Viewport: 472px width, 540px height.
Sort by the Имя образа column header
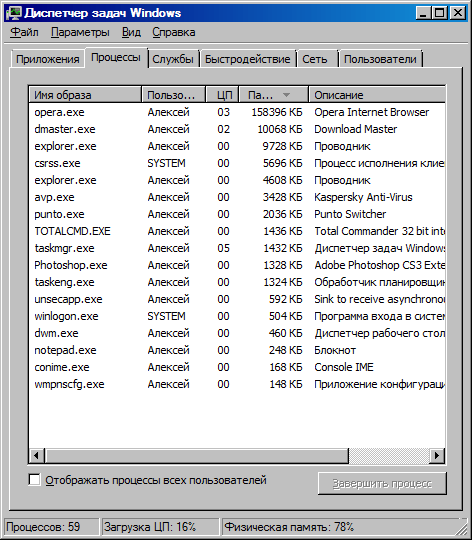click(x=85, y=95)
